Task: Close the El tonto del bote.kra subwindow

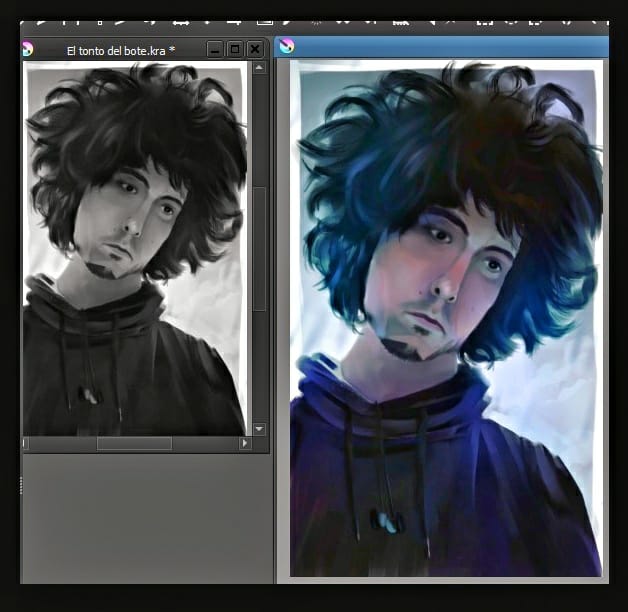Action: coord(255,49)
